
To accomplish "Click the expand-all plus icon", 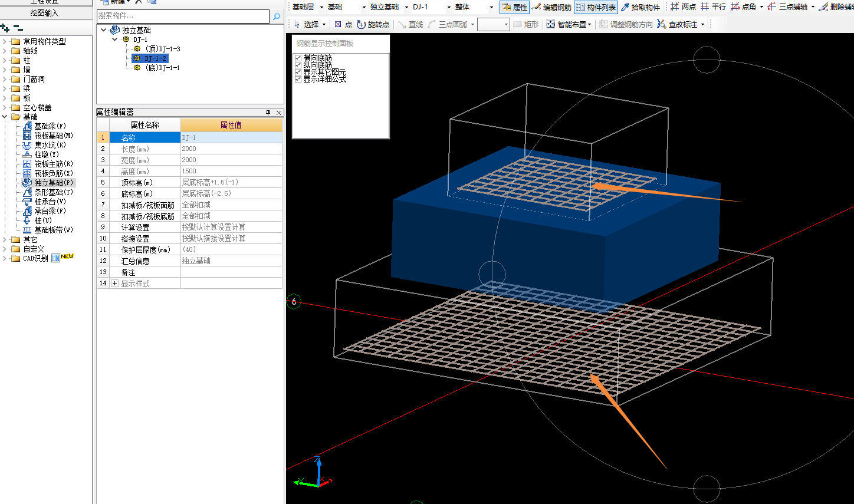I will (5, 28).
